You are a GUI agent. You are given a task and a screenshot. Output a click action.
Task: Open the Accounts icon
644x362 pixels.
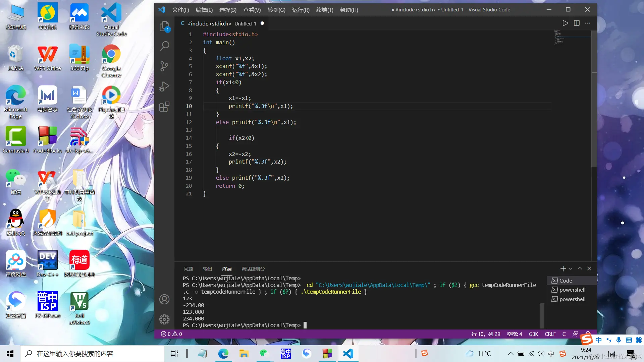point(164,299)
